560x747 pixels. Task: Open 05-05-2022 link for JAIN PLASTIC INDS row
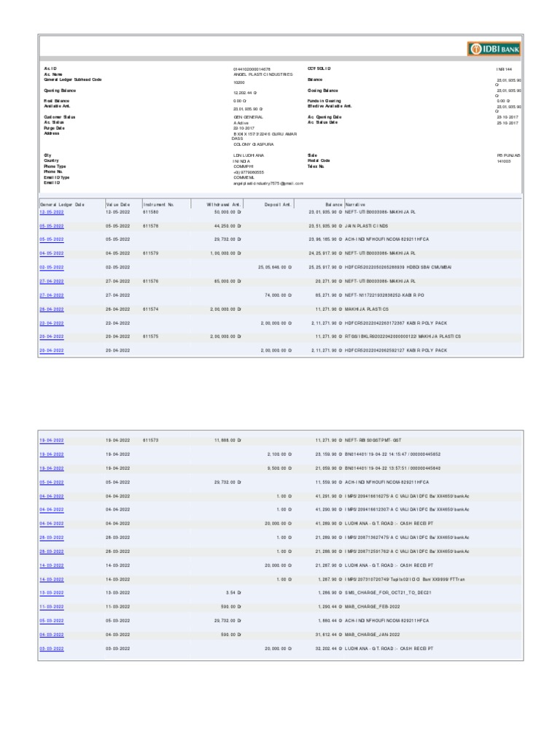pyautogui.click(x=52, y=226)
